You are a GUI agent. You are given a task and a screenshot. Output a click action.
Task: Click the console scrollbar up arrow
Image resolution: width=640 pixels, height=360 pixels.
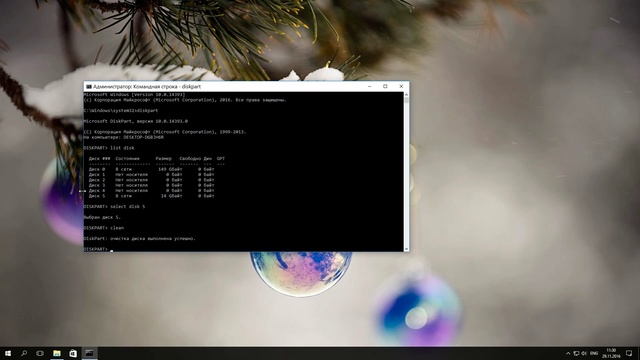click(x=406, y=95)
